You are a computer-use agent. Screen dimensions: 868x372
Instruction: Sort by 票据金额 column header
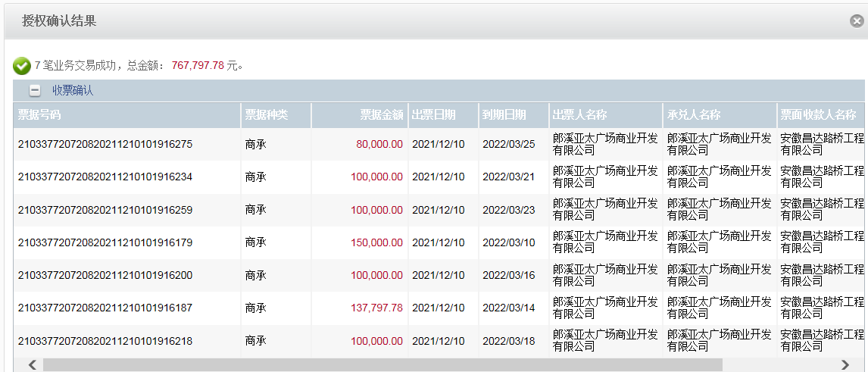[381, 115]
